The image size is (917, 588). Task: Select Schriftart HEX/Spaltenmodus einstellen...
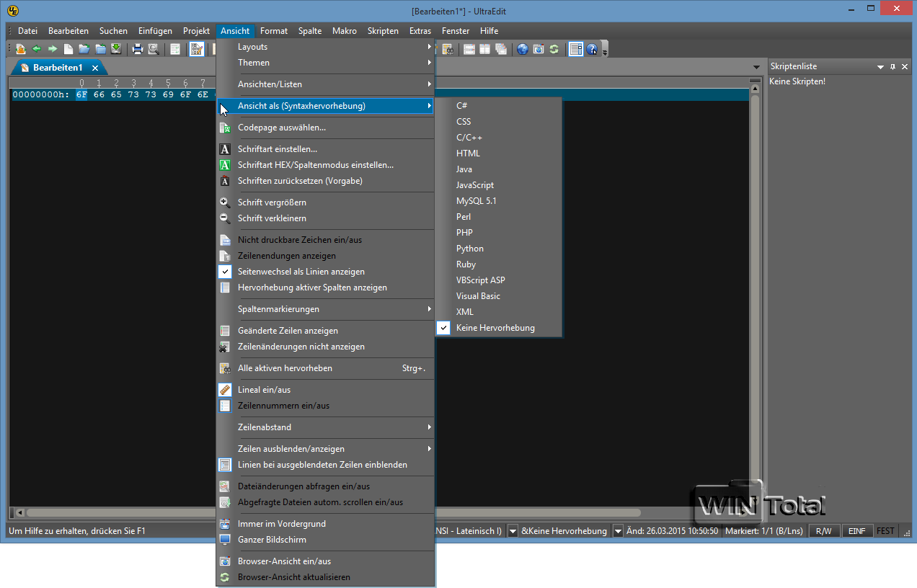326,165
